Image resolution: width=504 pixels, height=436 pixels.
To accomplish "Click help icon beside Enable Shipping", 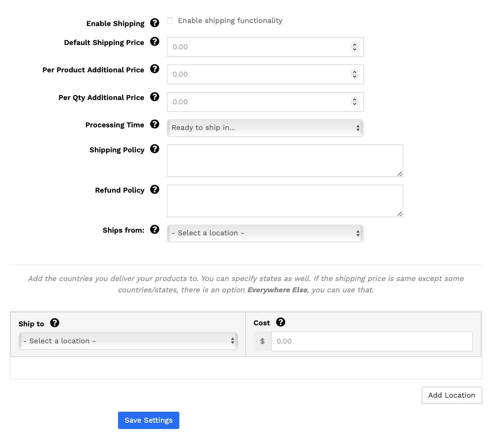I will (x=155, y=23).
